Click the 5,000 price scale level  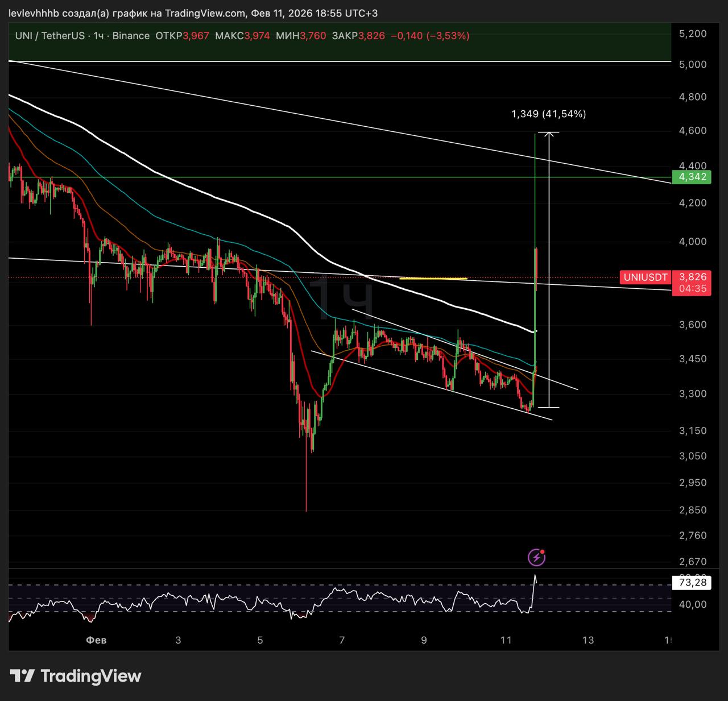[692, 64]
